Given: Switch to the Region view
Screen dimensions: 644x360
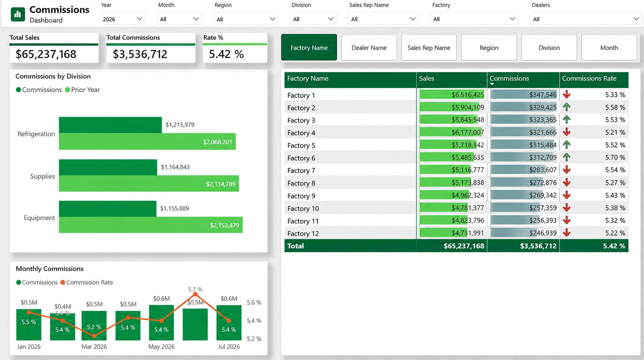Looking at the screenshot, I should coord(489,47).
